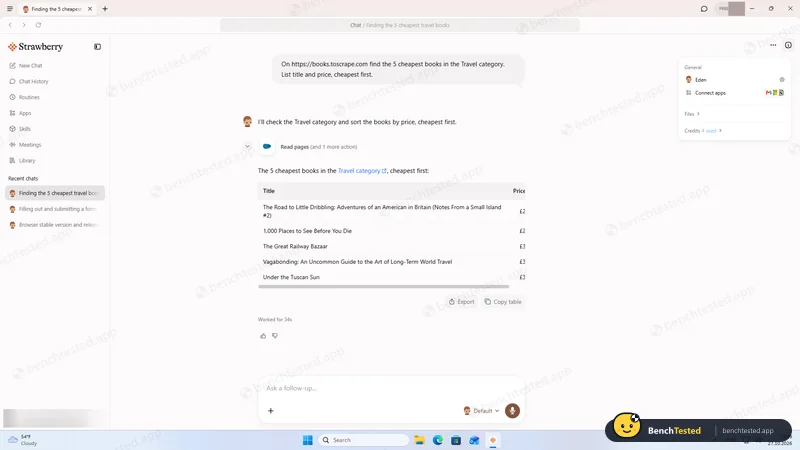The height and width of the screenshot is (450, 800).
Task: Select the Vagabonding row
Action: click(392, 262)
